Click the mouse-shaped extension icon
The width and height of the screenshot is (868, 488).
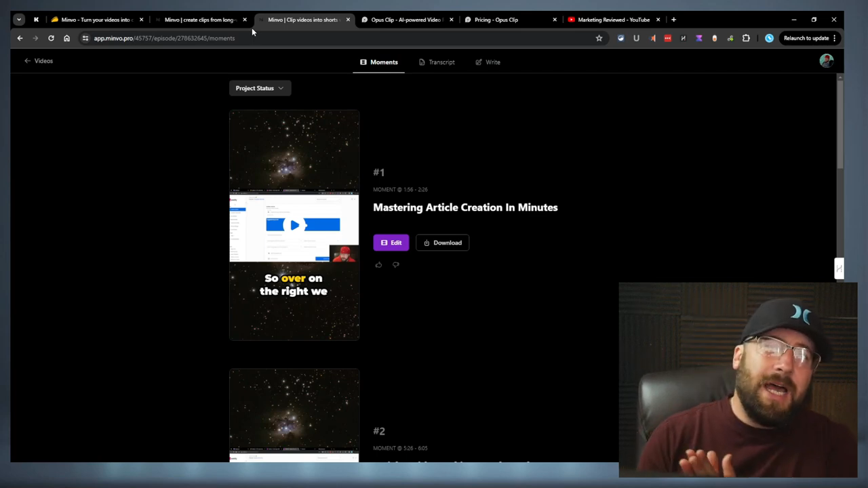coord(714,38)
